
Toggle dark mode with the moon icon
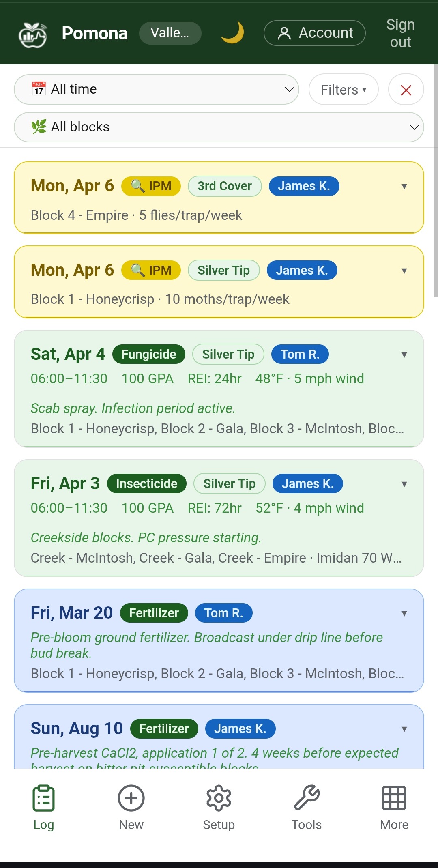(x=232, y=33)
